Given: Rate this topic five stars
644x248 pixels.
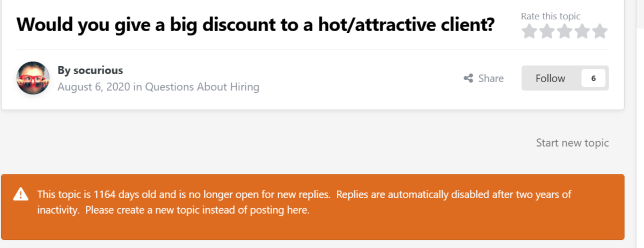Looking at the screenshot, I should coord(600,31).
